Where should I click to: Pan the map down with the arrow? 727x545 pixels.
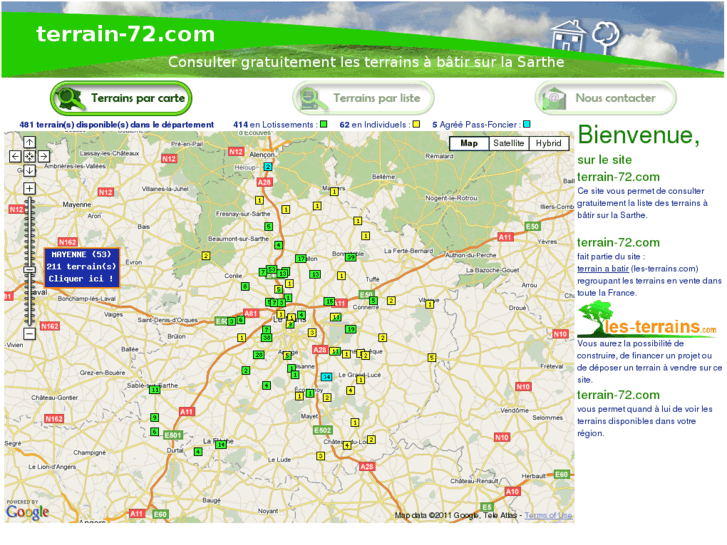(29, 171)
